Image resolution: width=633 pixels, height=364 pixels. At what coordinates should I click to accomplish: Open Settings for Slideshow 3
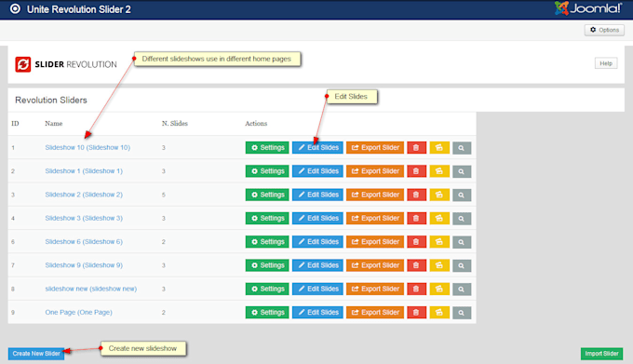tap(267, 219)
